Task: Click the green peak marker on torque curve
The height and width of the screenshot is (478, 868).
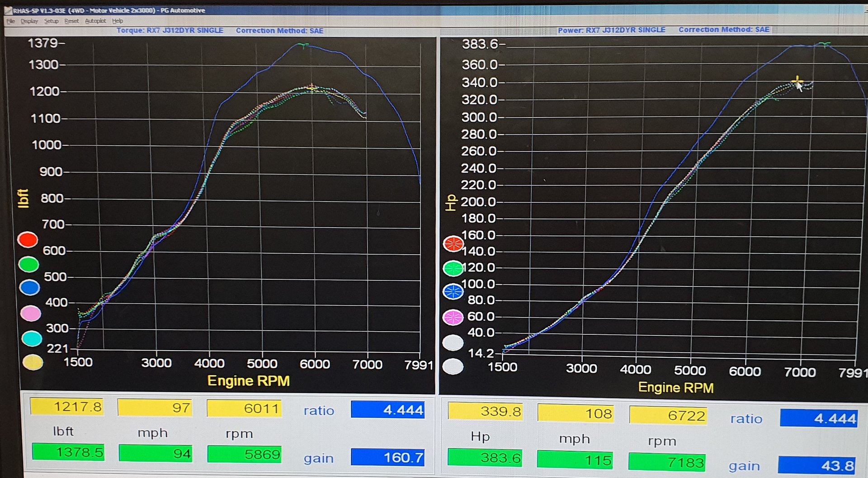Action: [304, 45]
